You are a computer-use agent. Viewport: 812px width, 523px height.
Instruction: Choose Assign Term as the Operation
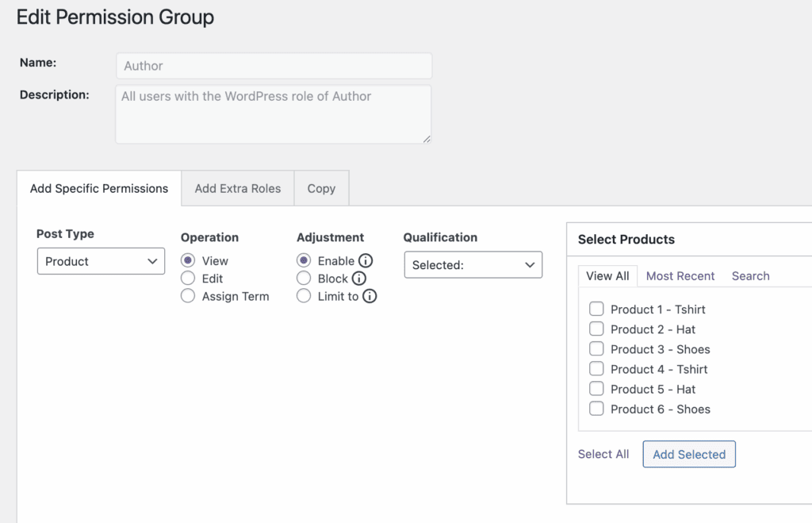pos(188,296)
